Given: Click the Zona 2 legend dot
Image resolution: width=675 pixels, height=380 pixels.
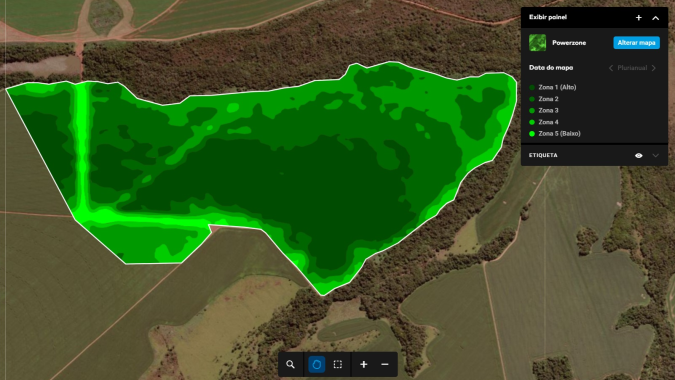Looking at the screenshot, I should (x=532, y=99).
